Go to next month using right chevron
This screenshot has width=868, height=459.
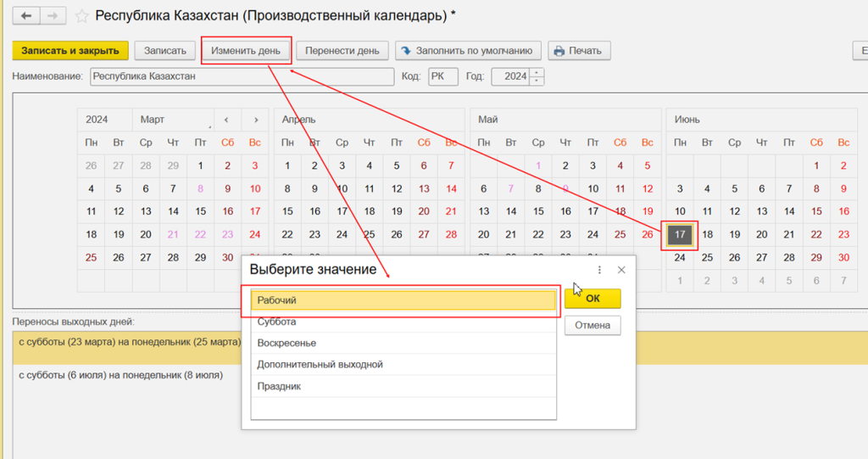tap(255, 120)
